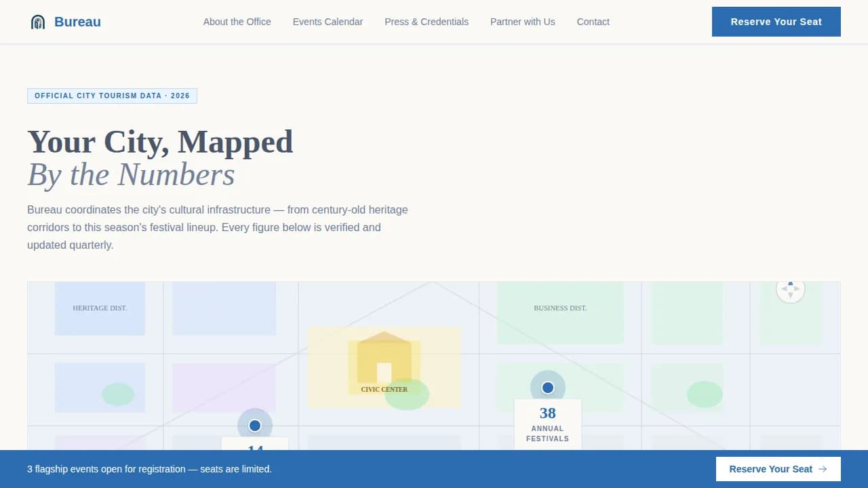
Task: Click the Business Dist. map block
Action: point(560,312)
